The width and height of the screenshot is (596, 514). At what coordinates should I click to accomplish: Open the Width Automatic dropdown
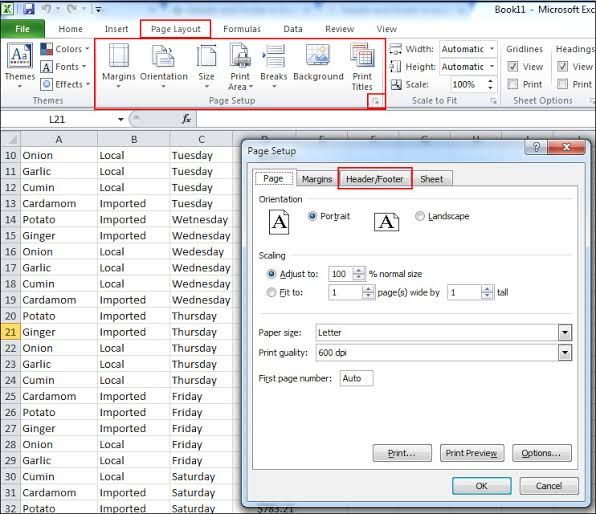pos(468,49)
